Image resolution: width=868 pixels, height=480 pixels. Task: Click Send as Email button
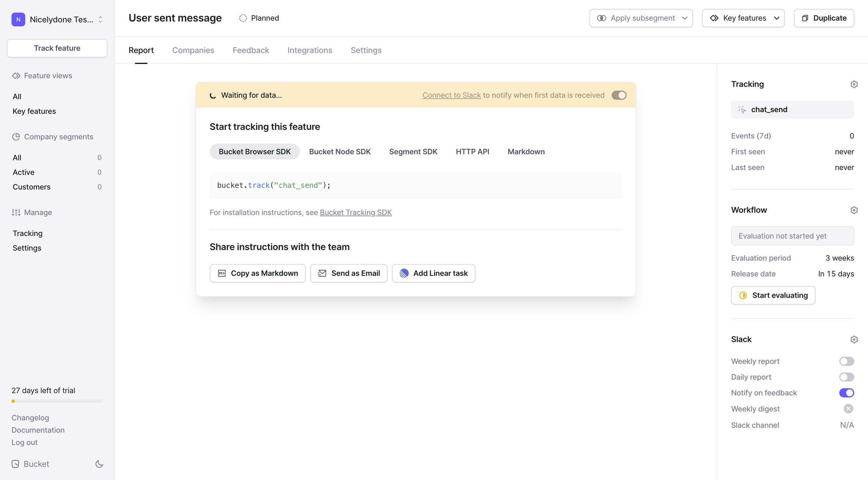(349, 273)
